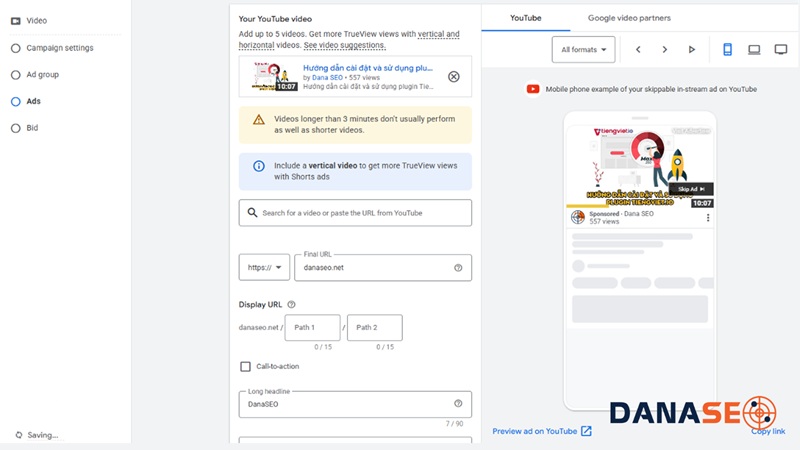
Task: Open the All formats dropdown
Action: [x=583, y=49]
